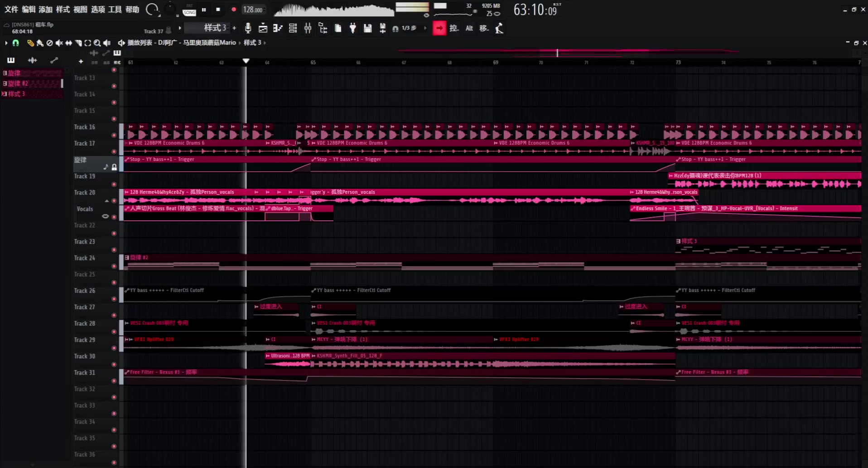This screenshot has width=868, height=468.
Task: Click the plus button beside 样式 3
Action: (x=234, y=28)
